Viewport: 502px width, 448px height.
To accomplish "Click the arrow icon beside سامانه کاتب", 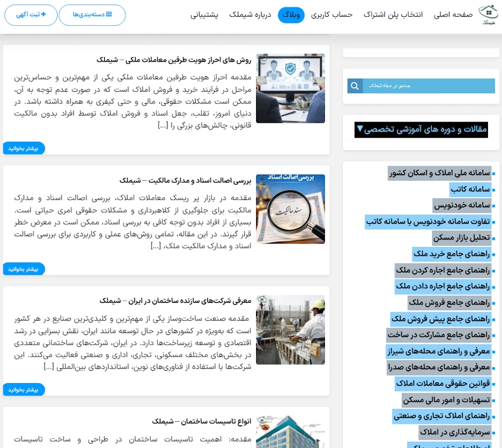I will coord(493,190).
